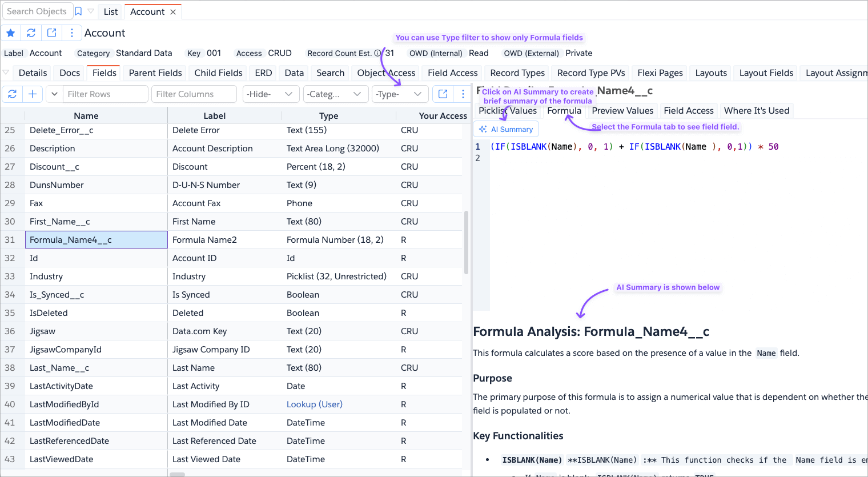
Task: Open the ERD tab
Action: 263,73
